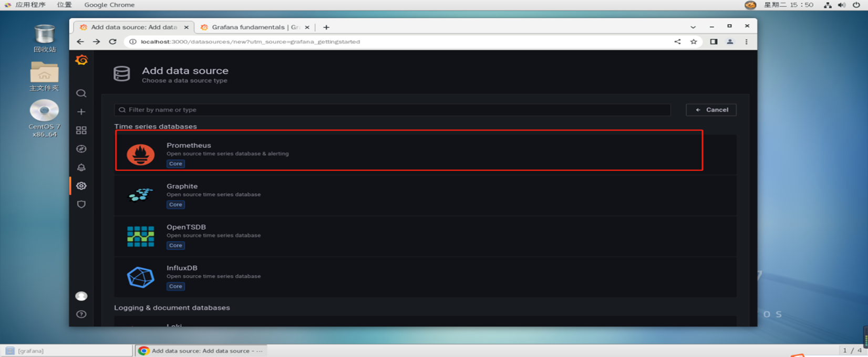Toggle the Chrome side panel icon
Viewport: 868px width, 357px height.
[714, 41]
